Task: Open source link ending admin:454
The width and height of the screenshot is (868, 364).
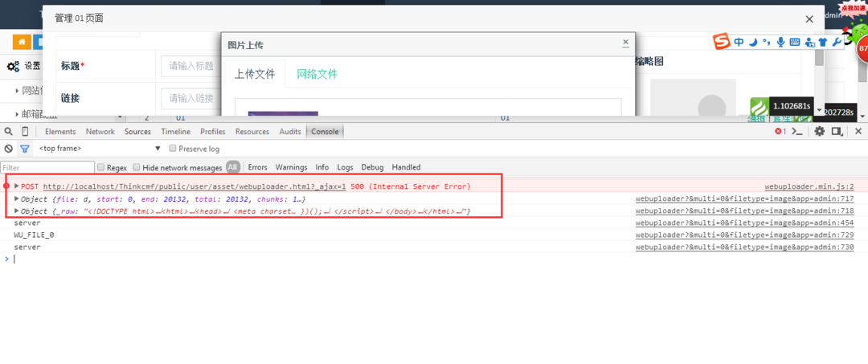Action: pyautogui.click(x=744, y=223)
